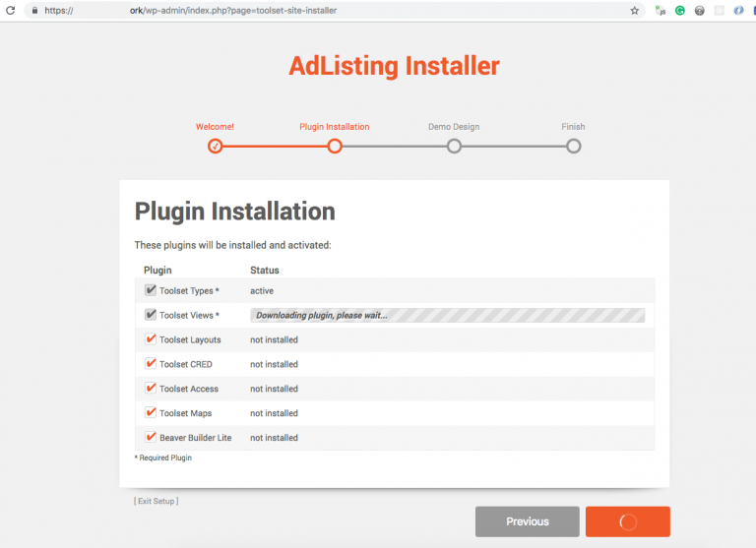Uncheck the Beaver Builder Lite checkbox
The height and width of the screenshot is (548, 756).
pyautogui.click(x=151, y=437)
